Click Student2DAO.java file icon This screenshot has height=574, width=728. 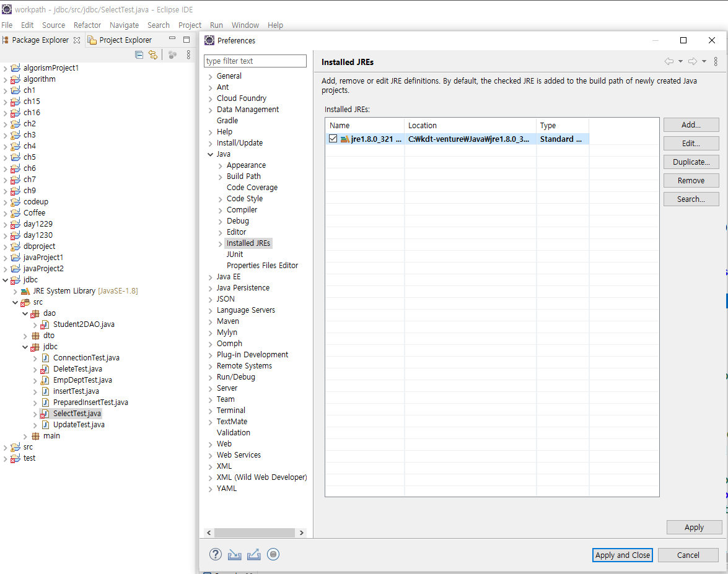tap(45, 325)
